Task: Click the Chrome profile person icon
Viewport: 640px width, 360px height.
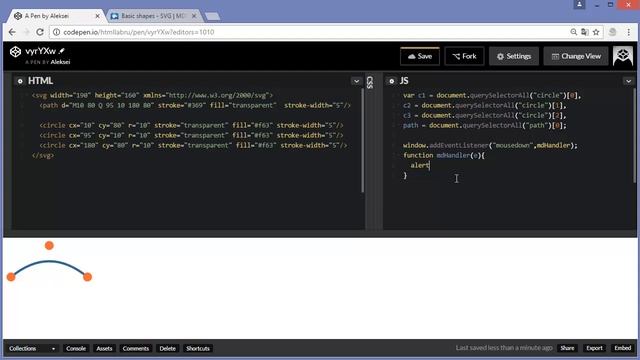Action: tap(579, 4)
